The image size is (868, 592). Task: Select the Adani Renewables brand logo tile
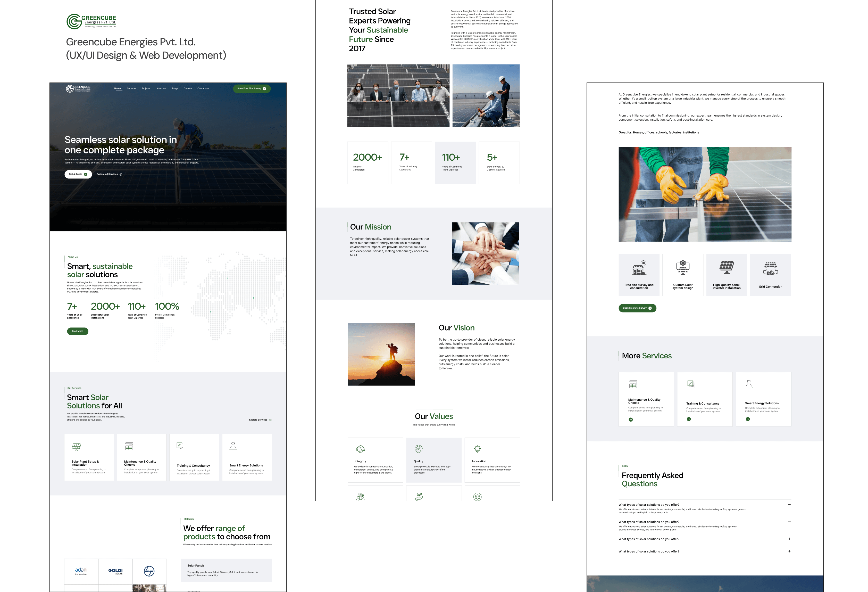tap(81, 571)
